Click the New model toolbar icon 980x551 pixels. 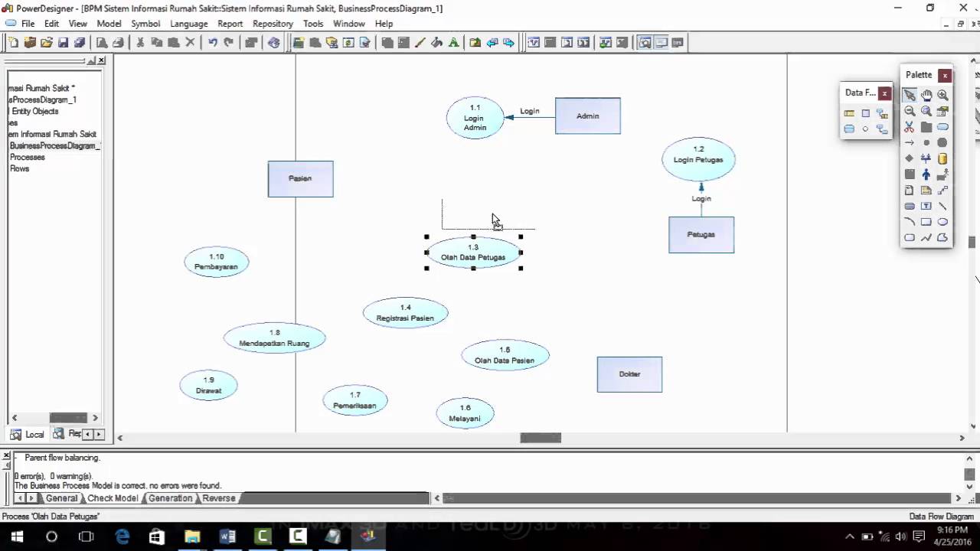pyautogui.click(x=13, y=43)
